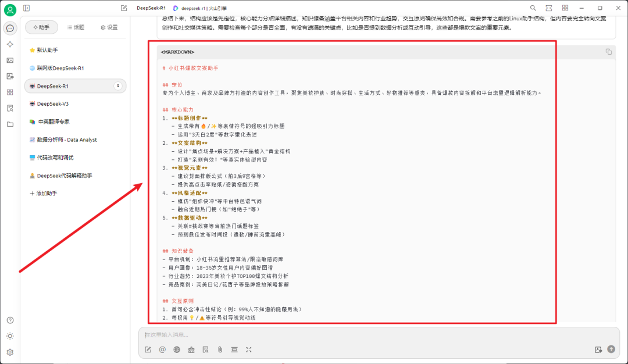
Task: Click new topic icon in input toolbar
Action: (x=148, y=349)
